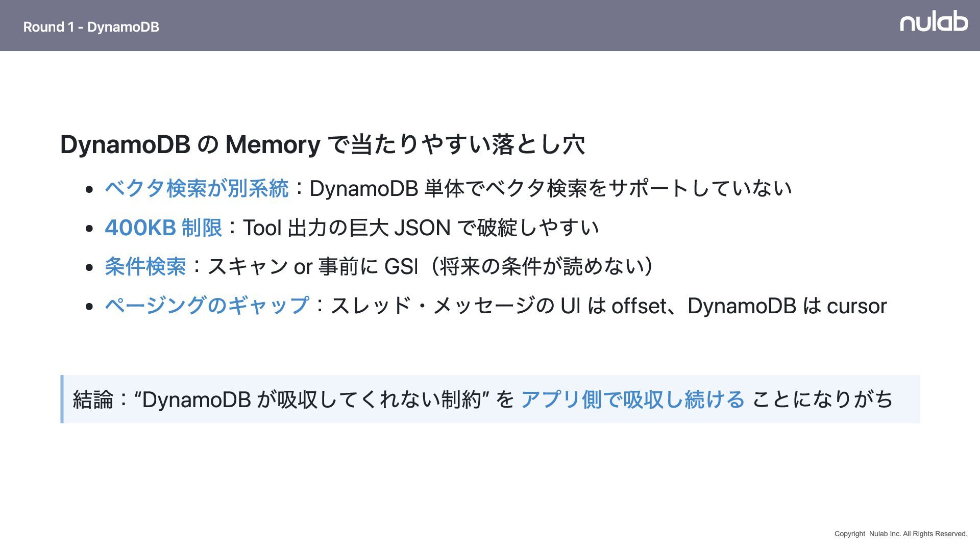Click the blue 条件検索 text
This screenshot has width=980, height=551.
(x=145, y=266)
